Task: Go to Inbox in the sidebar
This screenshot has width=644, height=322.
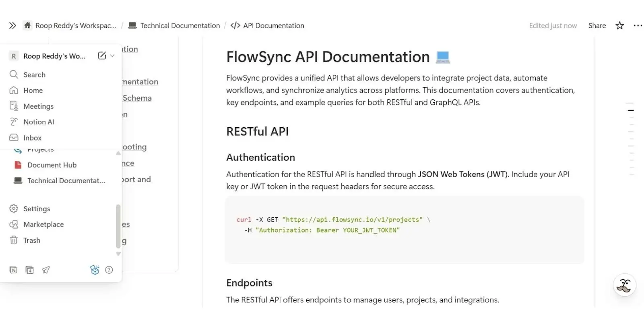Action: point(32,138)
